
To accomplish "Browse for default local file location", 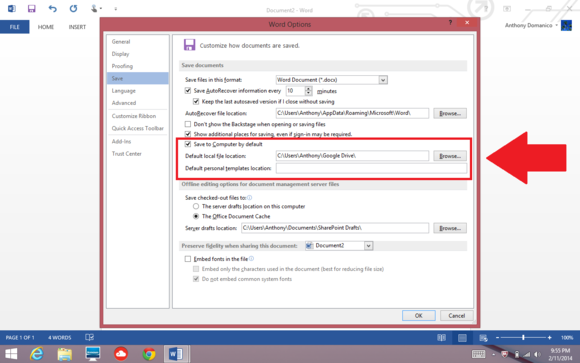I will [x=450, y=156].
